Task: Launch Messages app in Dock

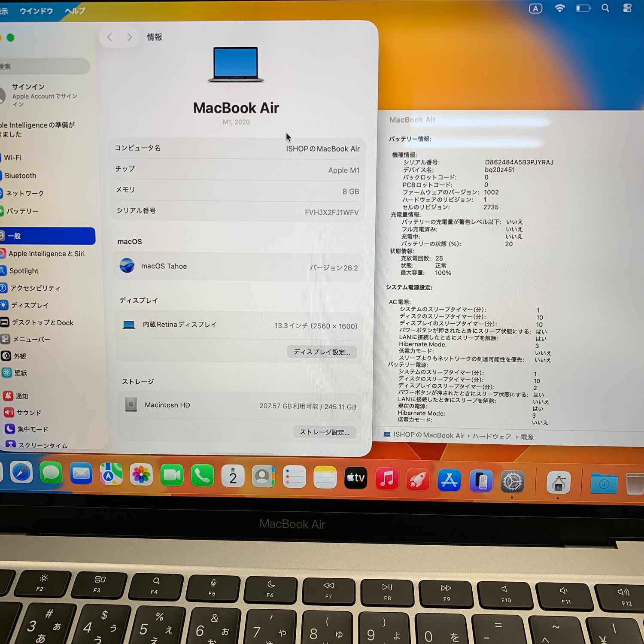Action: pos(51,473)
